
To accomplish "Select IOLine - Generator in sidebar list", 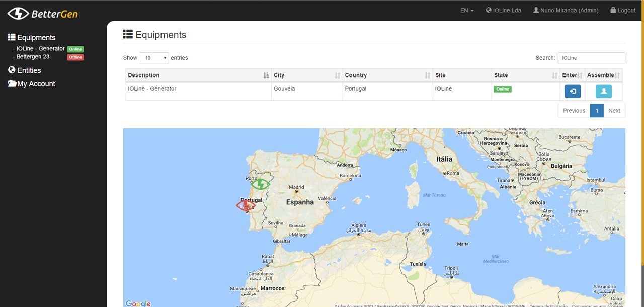I will 40,49.
